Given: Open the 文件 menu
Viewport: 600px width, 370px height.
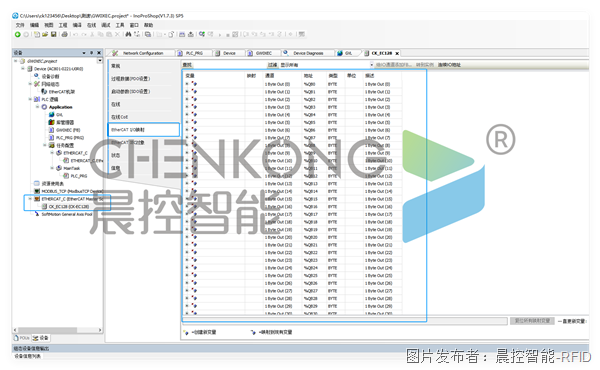Looking at the screenshot, I should pyautogui.click(x=20, y=25).
